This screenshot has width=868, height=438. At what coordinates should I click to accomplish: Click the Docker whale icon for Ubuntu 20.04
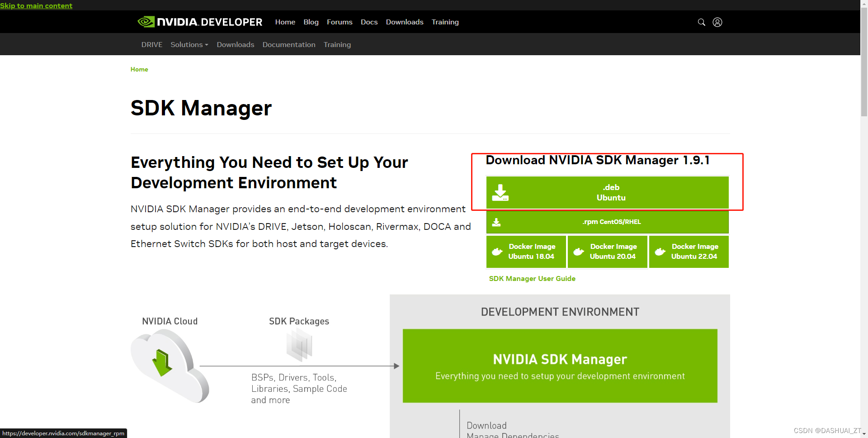point(579,252)
